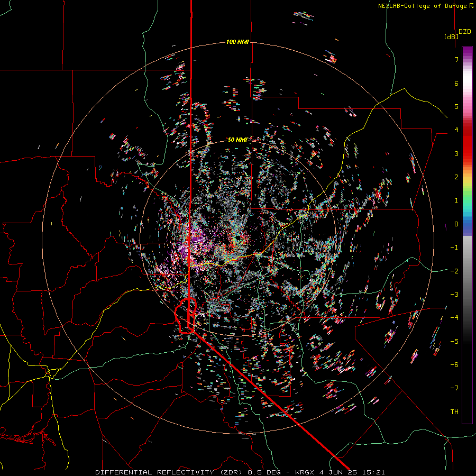Viewport: 476px width, 476px height.
Task: Click the purple top of the color bar
Action: pos(467,53)
